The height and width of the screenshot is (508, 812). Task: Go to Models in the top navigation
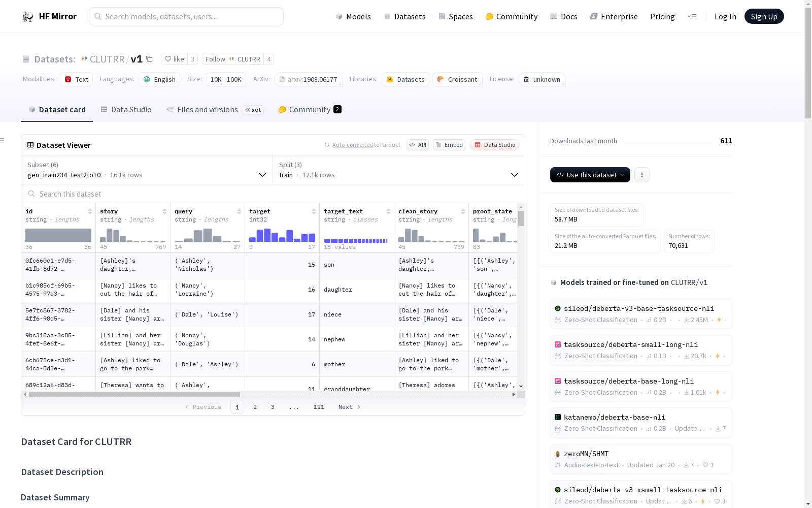point(353,17)
